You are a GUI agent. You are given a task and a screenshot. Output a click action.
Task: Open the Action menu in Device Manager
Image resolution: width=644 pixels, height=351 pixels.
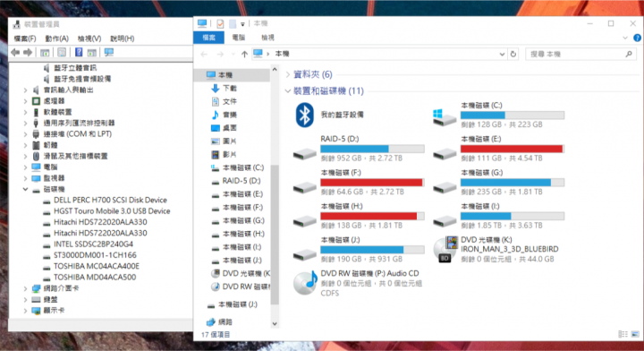(x=56, y=39)
